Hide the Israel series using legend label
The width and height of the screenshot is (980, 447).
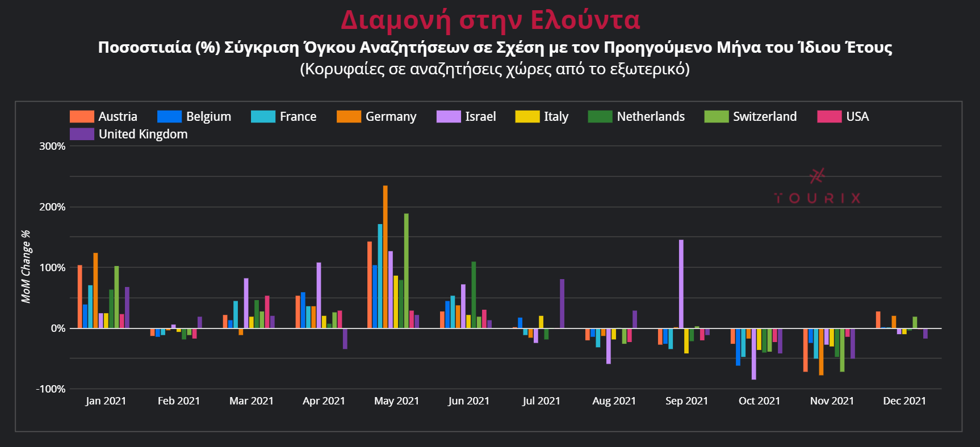coord(480,117)
